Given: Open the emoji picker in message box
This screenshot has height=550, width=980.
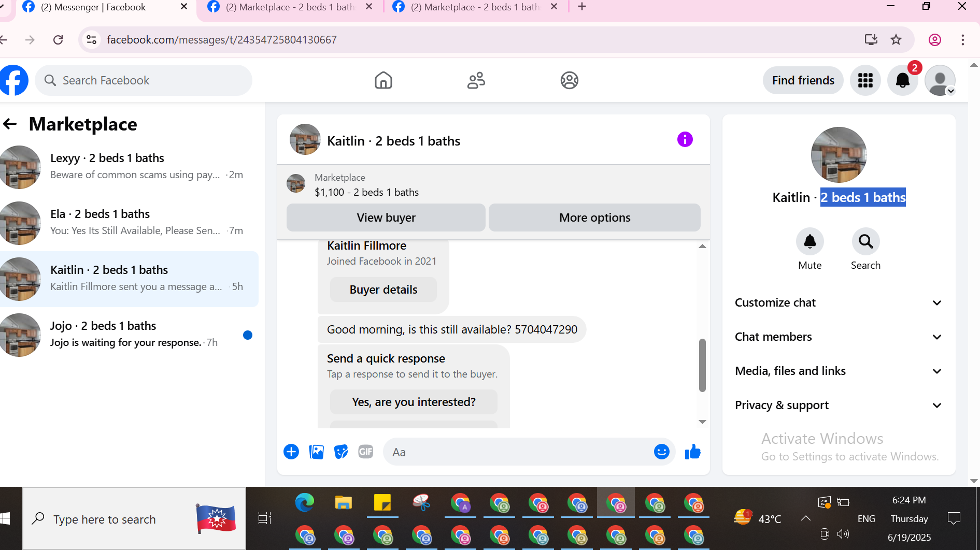Looking at the screenshot, I should [662, 452].
